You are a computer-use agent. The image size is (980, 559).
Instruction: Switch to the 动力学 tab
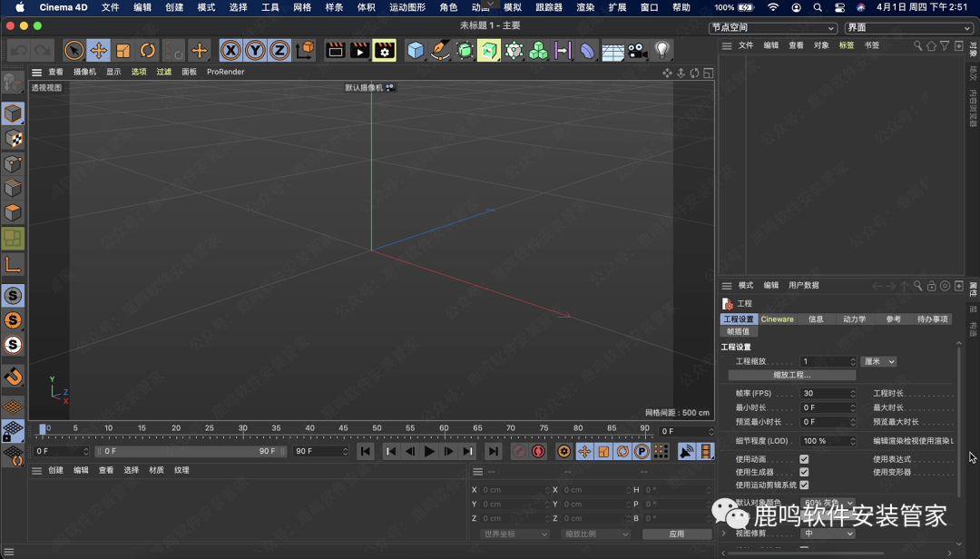coord(854,319)
